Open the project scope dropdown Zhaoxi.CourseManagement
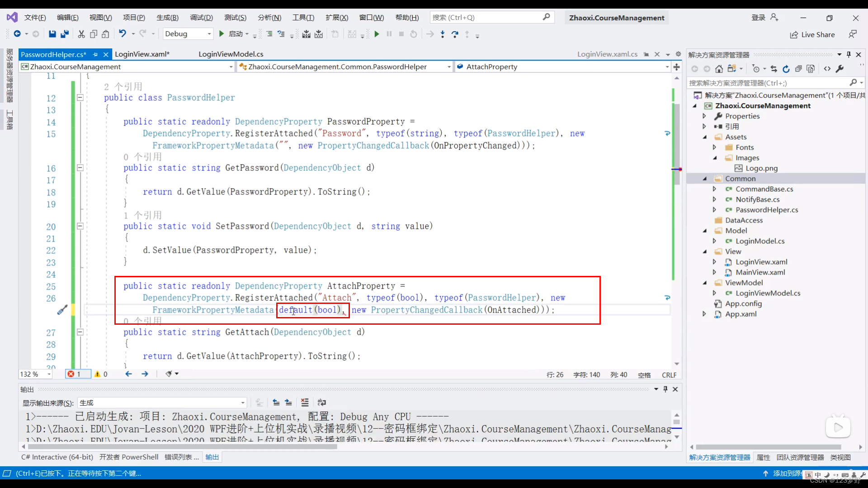This screenshot has width=868, height=488. pyautogui.click(x=127, y=67)
